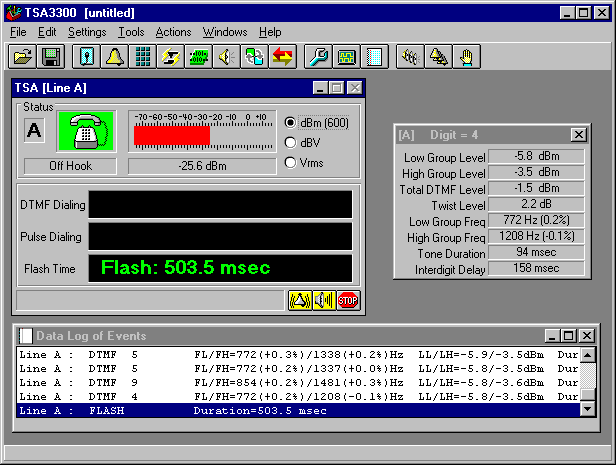Close the Data Log of Events window

587,336
